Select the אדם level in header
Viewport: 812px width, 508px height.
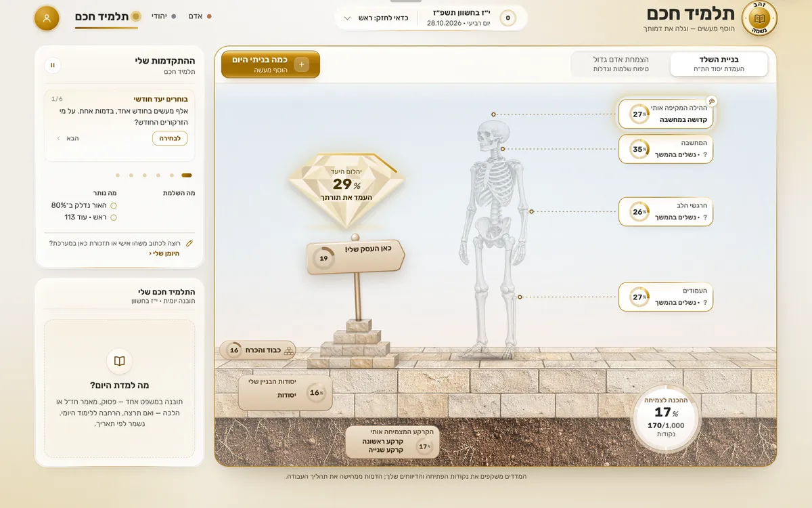[x=200, y=16]
